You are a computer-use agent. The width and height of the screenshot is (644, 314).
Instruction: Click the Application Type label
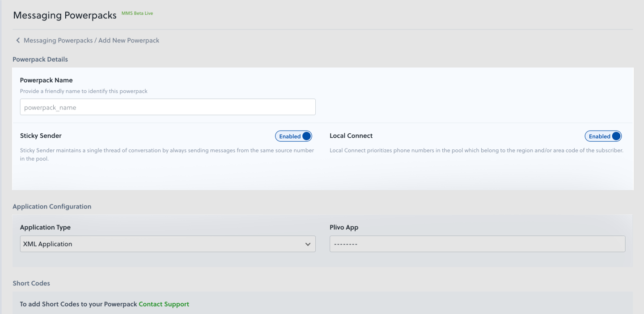tap(45, 227)
